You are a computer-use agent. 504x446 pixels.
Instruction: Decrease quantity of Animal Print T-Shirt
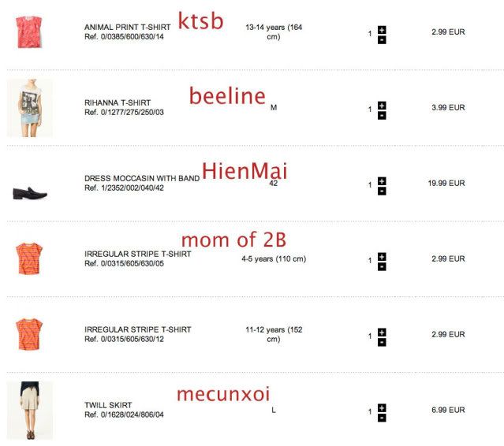click(382, 39)
